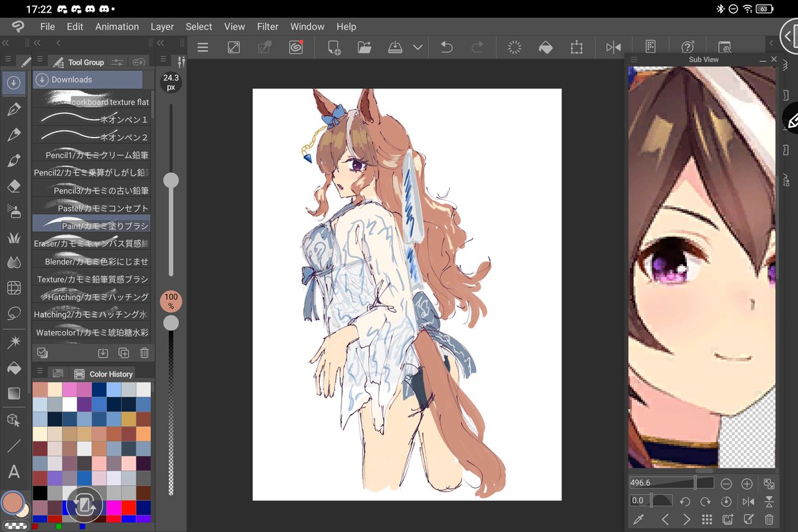Screen dimensions: 798x532
Task: Open the Edit menu
Action: point(75,27)
